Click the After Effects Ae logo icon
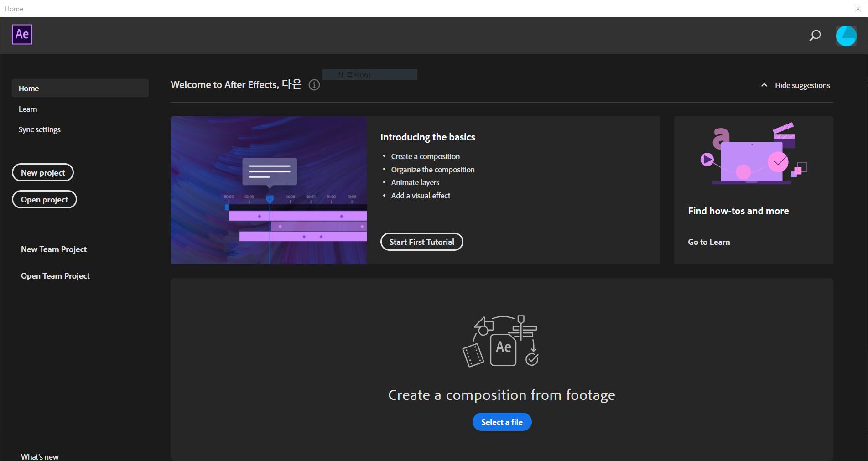 point(22,35)
